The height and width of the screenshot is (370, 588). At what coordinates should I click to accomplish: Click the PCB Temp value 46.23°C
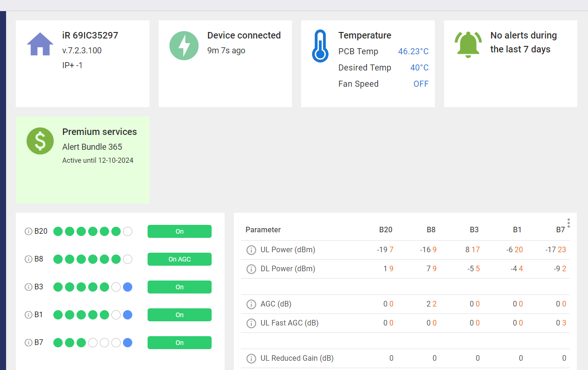click(413, 51)
